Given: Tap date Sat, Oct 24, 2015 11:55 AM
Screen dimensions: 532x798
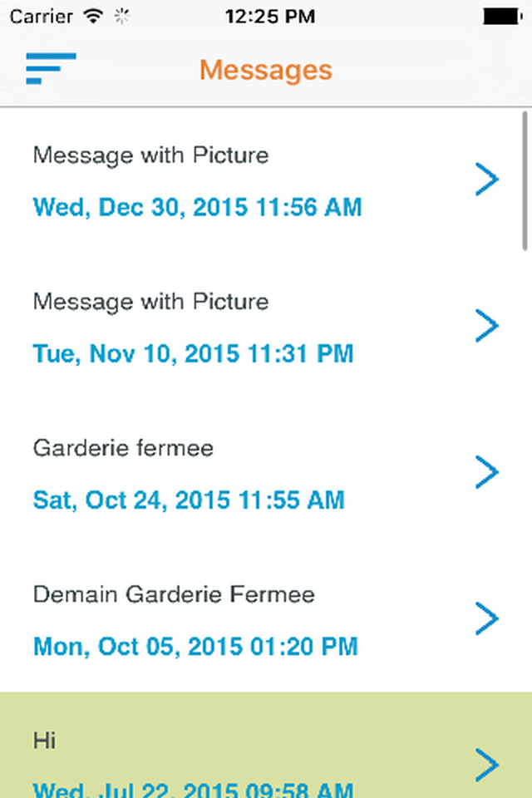Looking at the screenshot, I should [188, 500].
